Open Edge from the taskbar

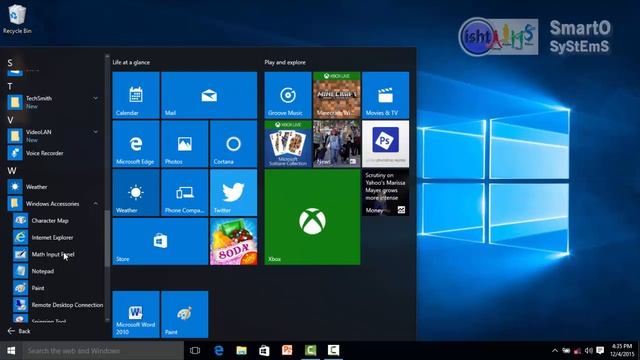[219, 351]
